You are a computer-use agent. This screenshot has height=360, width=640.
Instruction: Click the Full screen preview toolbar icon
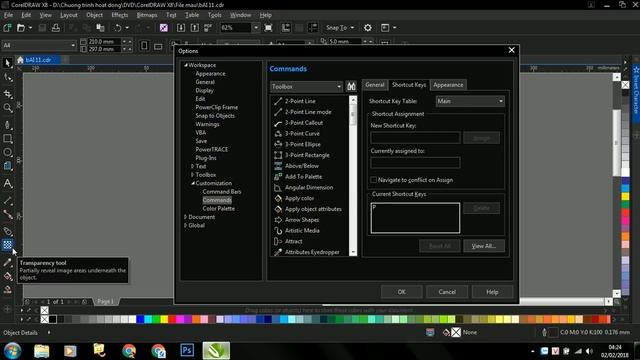pyautogui.click(x=268, y=28)
